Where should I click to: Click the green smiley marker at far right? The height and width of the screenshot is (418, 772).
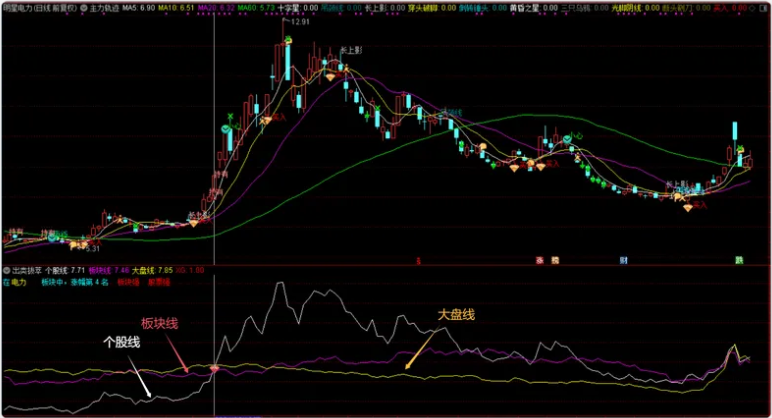[741, 148]
